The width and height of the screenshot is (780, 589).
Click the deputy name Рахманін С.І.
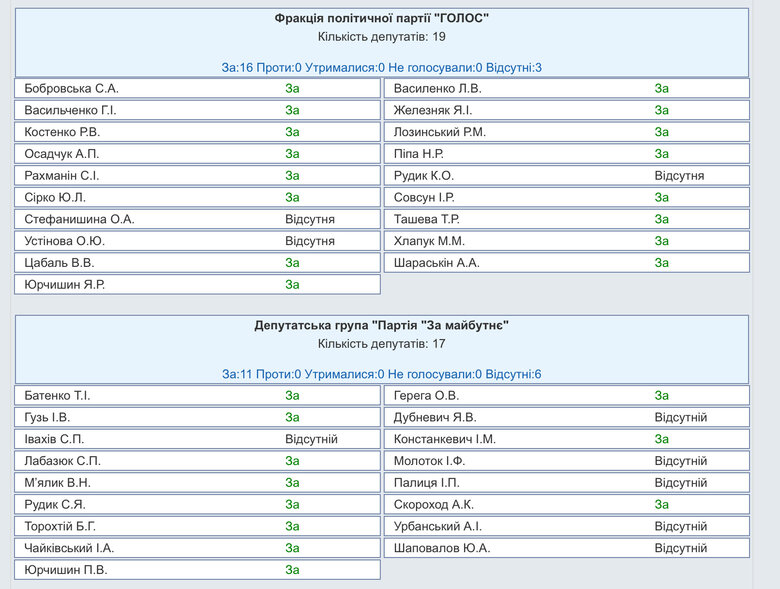62,176
